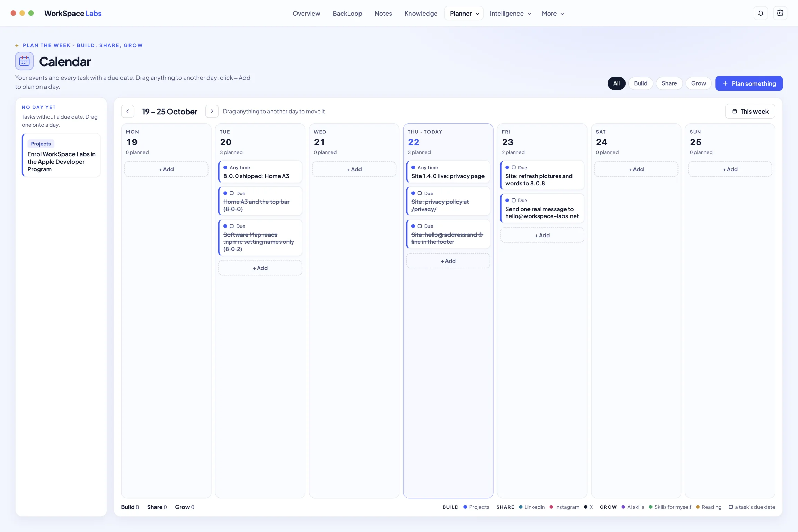Add an item on Friday 23

(x=542, y=235)
